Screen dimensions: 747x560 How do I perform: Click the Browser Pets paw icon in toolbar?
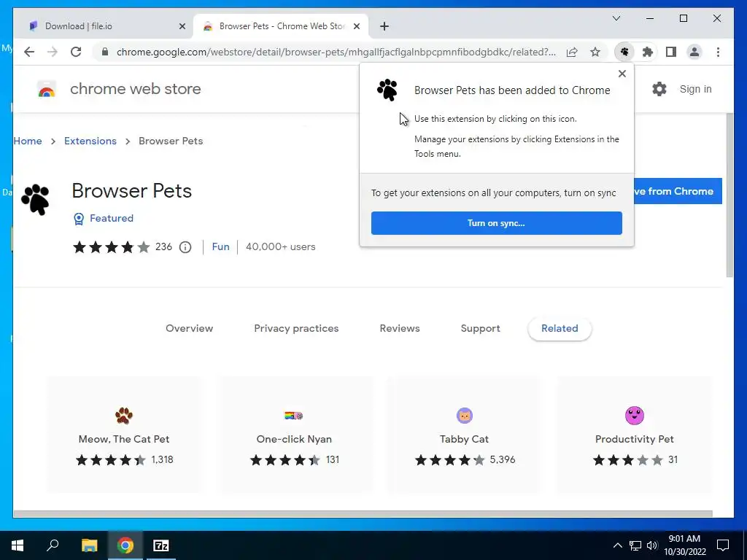pos(624,52)
